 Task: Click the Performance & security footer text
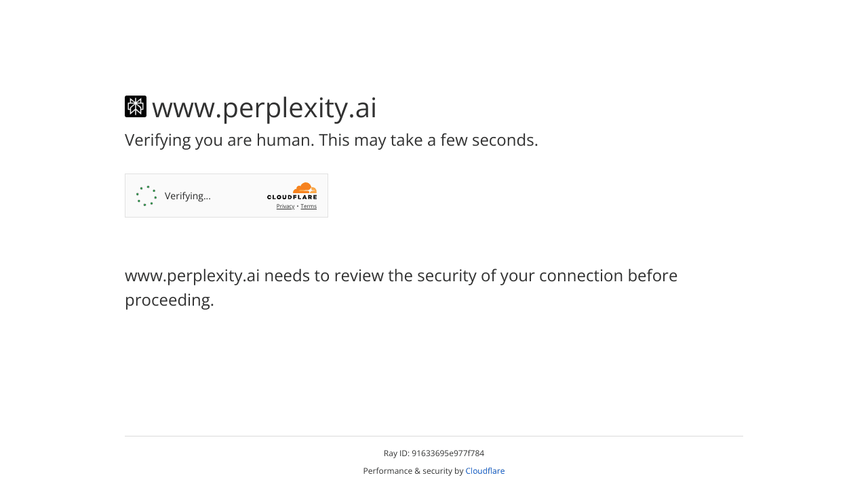[x=413, y=470]
